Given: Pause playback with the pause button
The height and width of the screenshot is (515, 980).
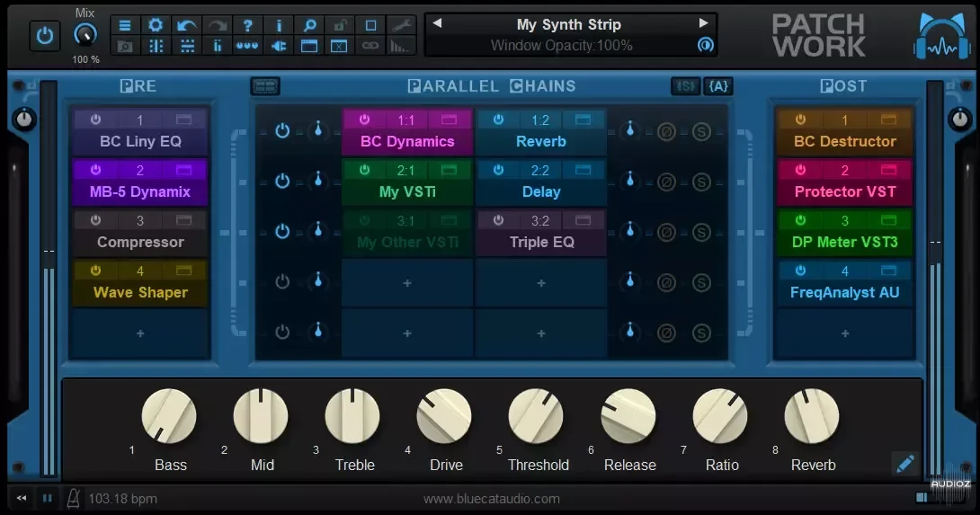Looking at the screenshot, I should (x=47, y=498).
